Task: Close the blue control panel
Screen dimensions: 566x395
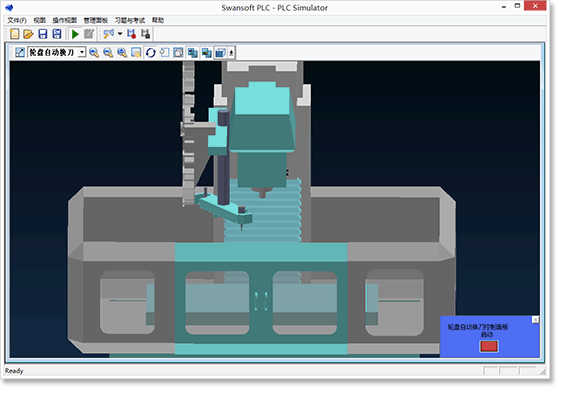Action: 536,320
